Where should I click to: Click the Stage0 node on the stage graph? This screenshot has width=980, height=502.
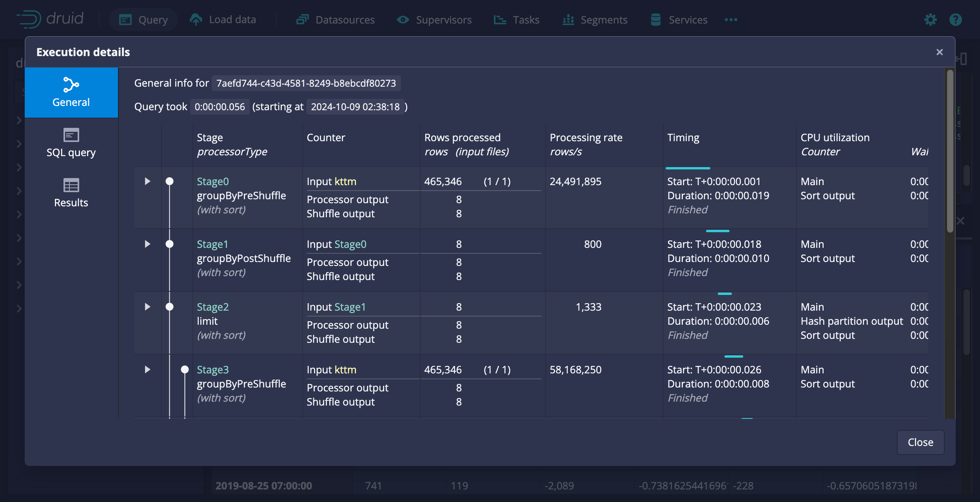[169, 181]
